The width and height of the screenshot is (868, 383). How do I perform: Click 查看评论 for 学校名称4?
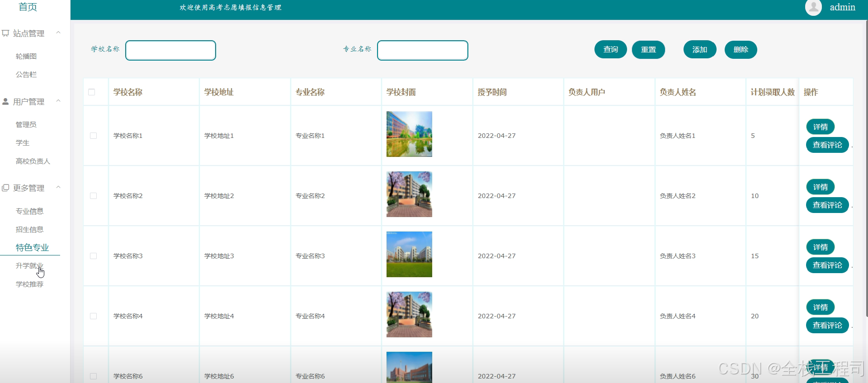click(x=827, y=326)
